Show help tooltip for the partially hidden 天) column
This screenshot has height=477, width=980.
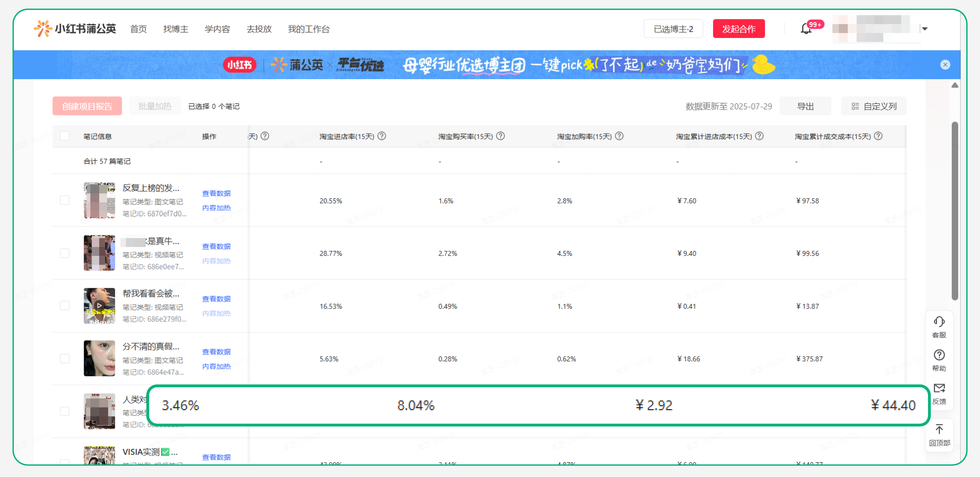265,136
